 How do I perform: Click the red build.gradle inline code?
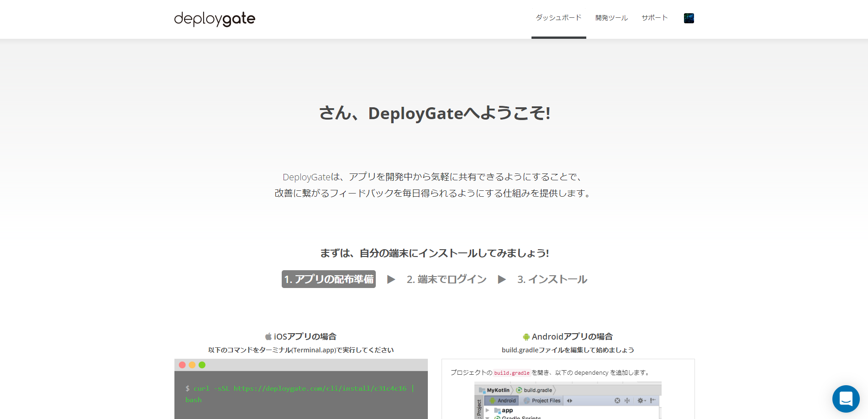[512, 373]
